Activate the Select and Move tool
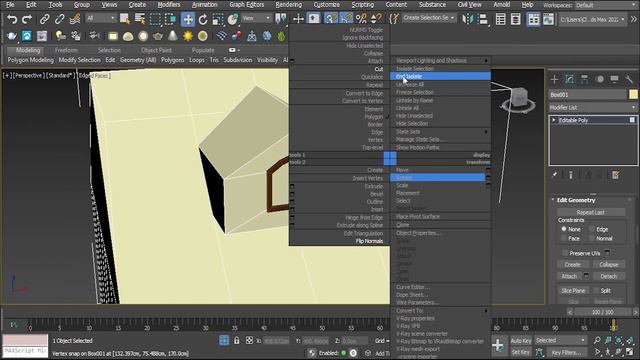640x360 pixels. coord(188,19)
